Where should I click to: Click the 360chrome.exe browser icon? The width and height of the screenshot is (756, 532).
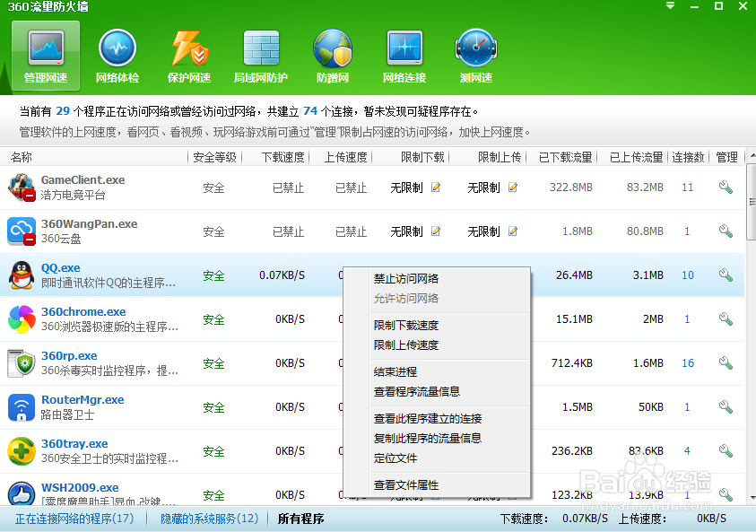pos(22,318)
